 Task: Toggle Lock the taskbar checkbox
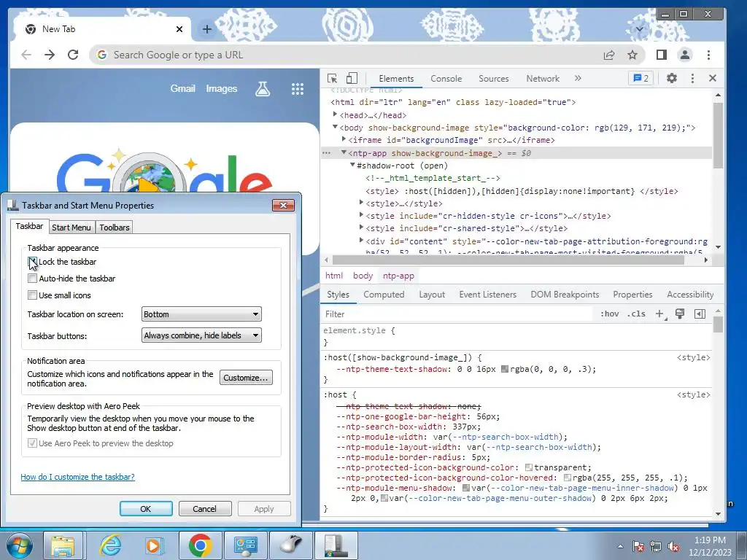(x=32, y=262)
